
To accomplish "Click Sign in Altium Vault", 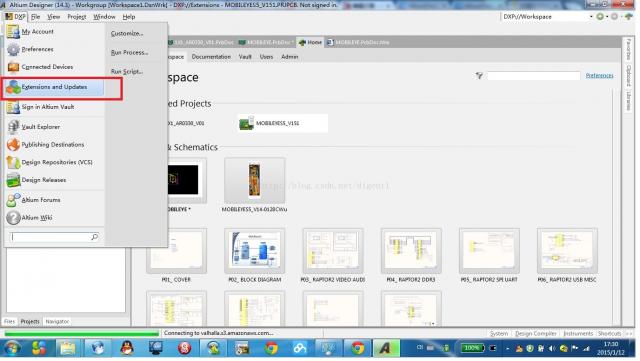I will (x=48, y=107).
